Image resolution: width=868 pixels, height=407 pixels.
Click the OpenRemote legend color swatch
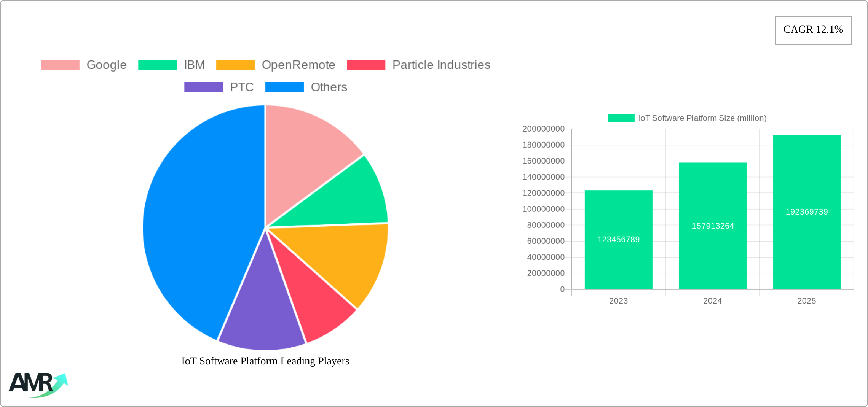235,65
